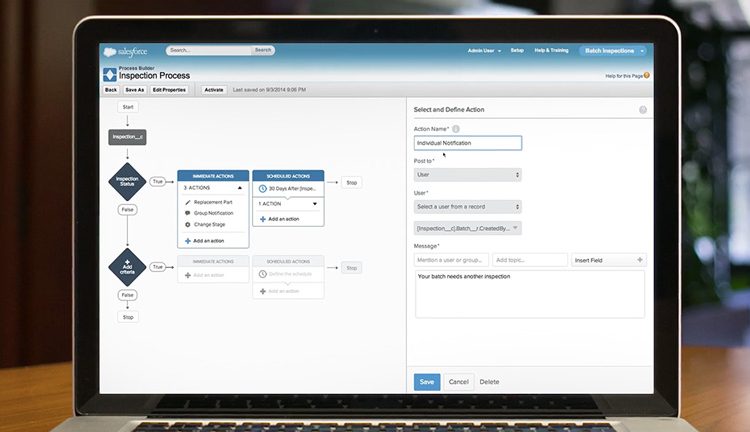
Task: Click the help icon in Select and Define Action
Action: (x=643, y=110)
